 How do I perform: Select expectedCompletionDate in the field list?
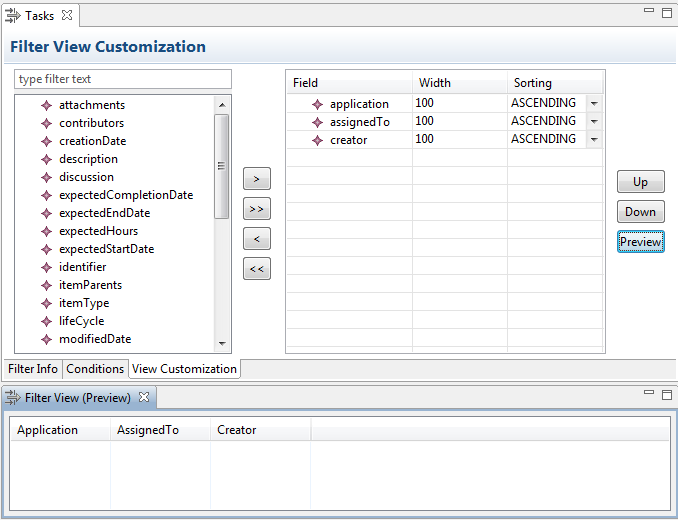[x=126, y=195]
